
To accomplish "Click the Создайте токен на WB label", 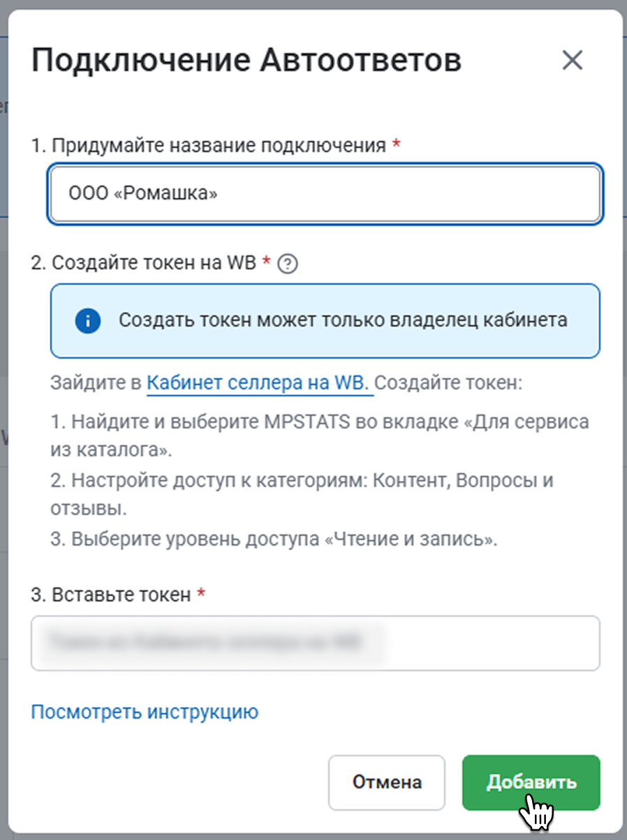I will click(x=145, y=264).
